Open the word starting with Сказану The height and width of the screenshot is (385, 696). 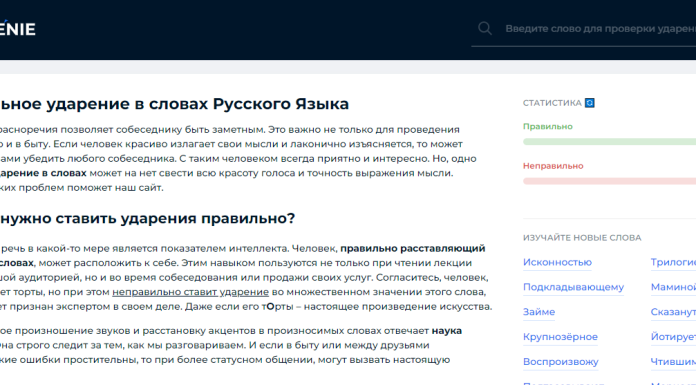coord(673,312)
